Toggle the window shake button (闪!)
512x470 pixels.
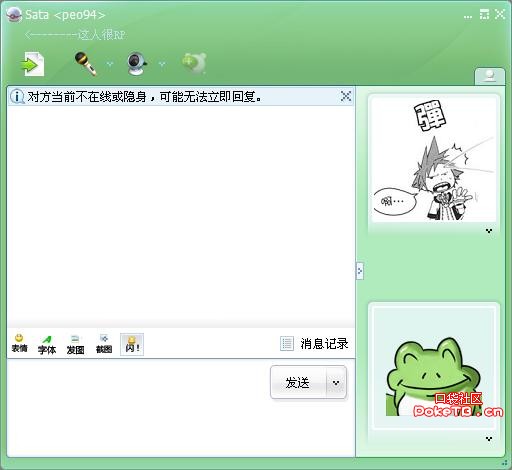(x=132, y=344)
